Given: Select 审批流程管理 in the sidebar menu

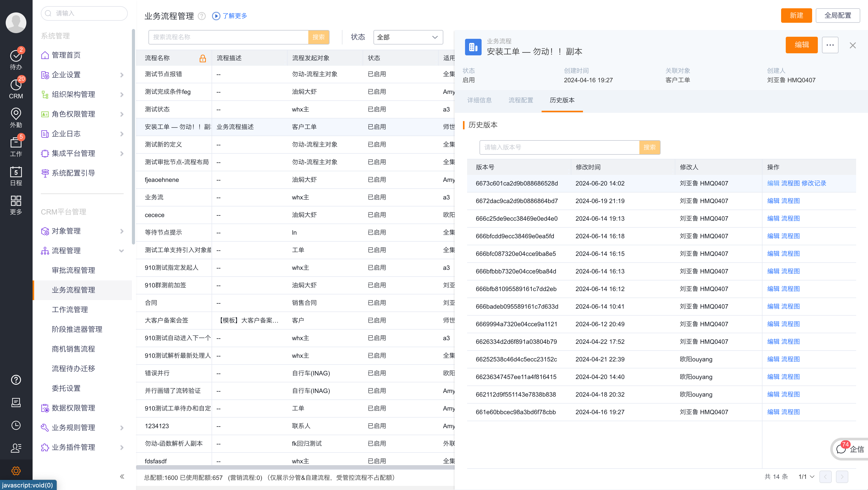Looking at the screenshot, I should (73, 270).
